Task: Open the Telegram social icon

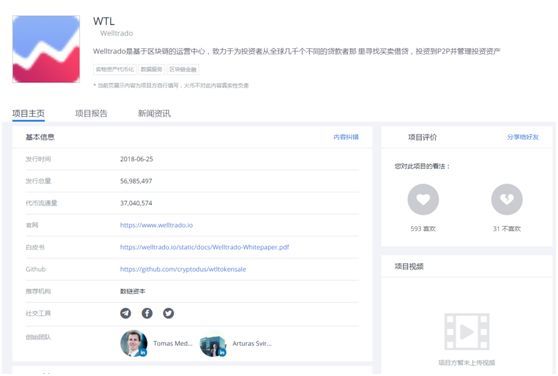Action: point(125,313)
